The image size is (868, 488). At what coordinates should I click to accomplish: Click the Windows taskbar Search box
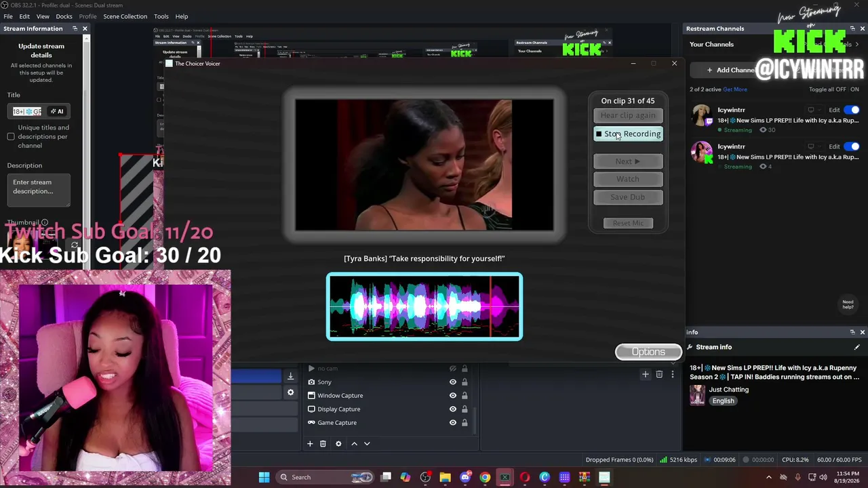tap(324, 477)
